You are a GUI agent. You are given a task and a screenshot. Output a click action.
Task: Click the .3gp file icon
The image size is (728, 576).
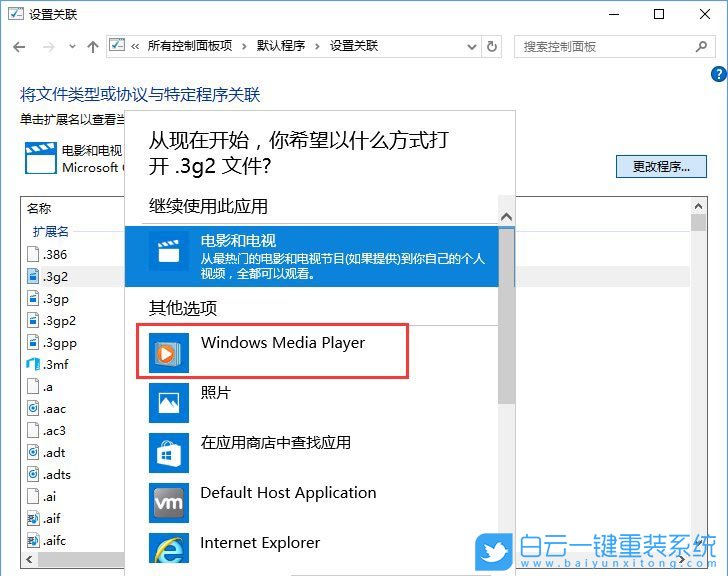[32, 298]
